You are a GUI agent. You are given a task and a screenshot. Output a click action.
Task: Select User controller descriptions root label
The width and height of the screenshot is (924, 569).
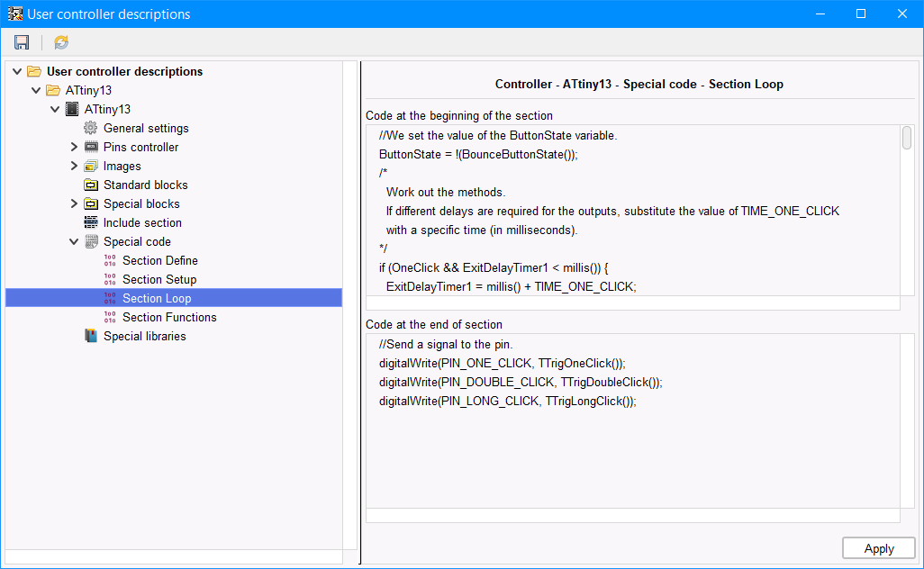click(x=125, y=71)
